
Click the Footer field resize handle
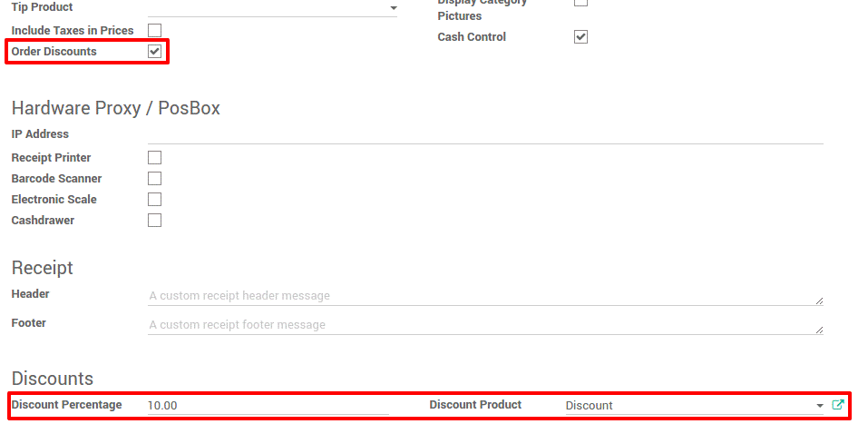tap(819, 330)
